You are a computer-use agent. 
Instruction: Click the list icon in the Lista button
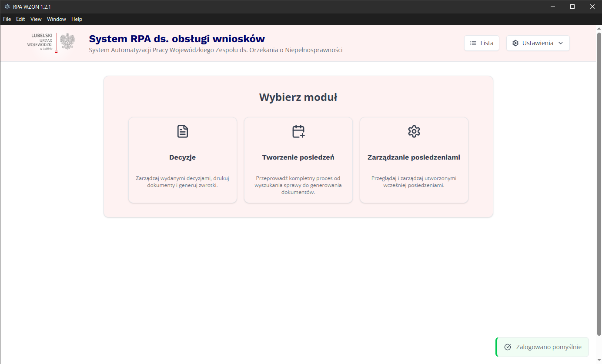click(x=473, y=43)
